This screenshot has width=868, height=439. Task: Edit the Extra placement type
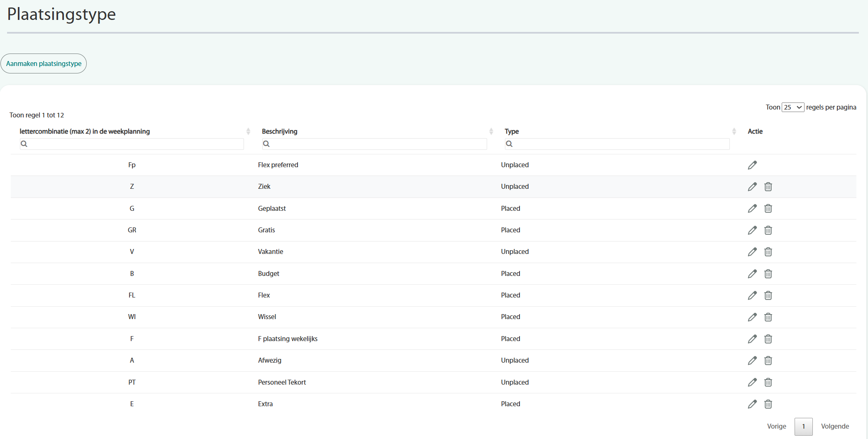752,404
